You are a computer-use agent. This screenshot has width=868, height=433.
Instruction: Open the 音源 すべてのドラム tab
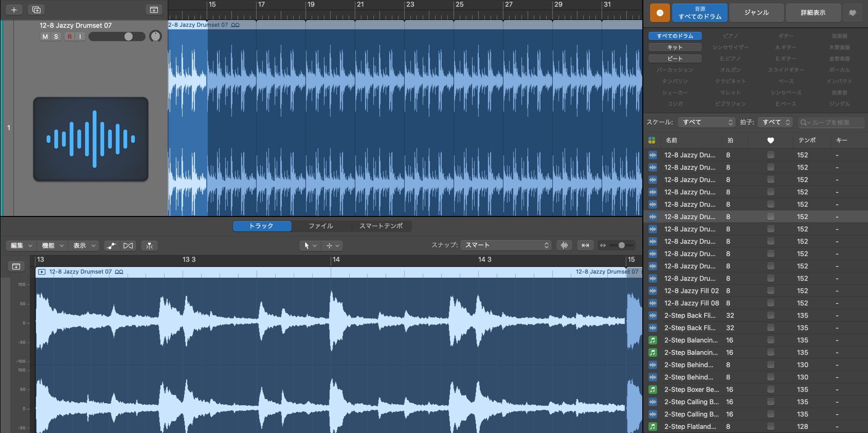pyautogui.click(x=700, y=13)
